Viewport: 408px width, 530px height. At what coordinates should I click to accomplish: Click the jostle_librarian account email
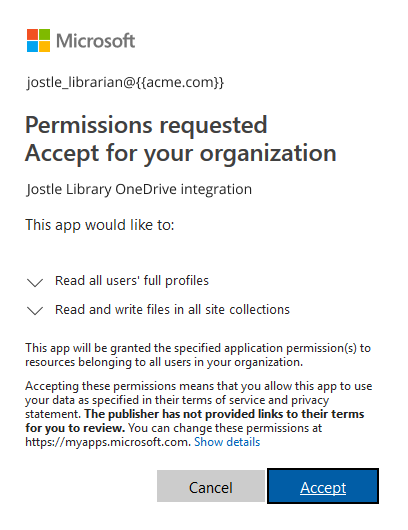(x=125, y=82)
